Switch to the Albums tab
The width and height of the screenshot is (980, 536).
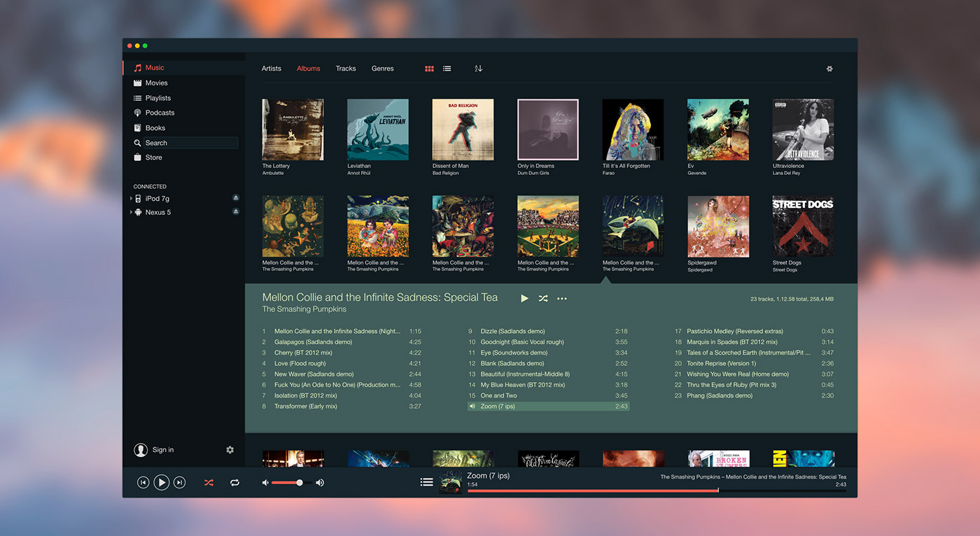309,69
